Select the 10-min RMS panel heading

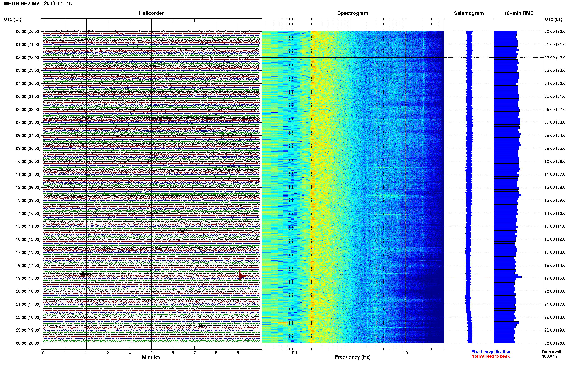pos(519,13)
